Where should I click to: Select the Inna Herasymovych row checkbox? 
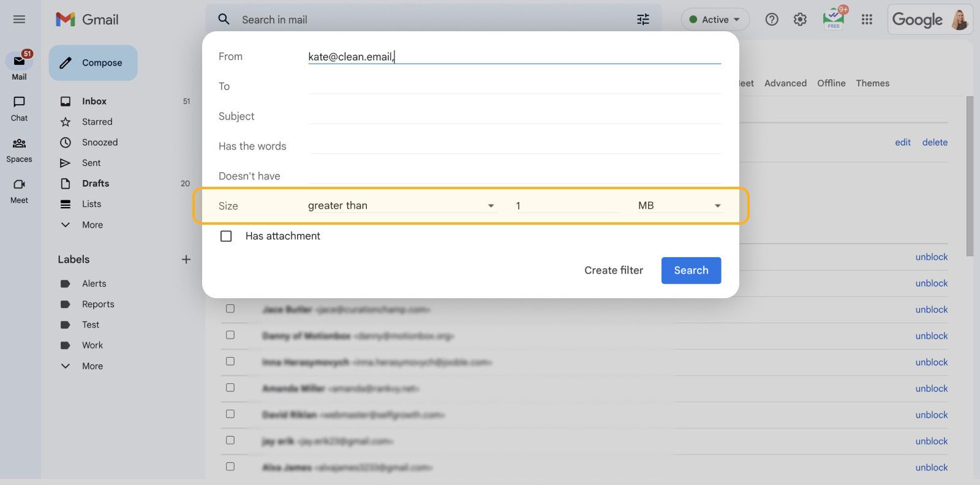230,361
